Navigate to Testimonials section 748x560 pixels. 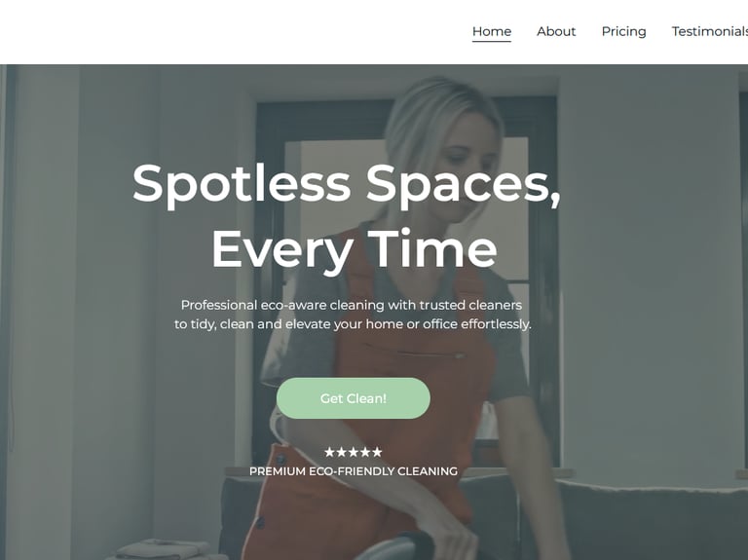pos(710,31)
